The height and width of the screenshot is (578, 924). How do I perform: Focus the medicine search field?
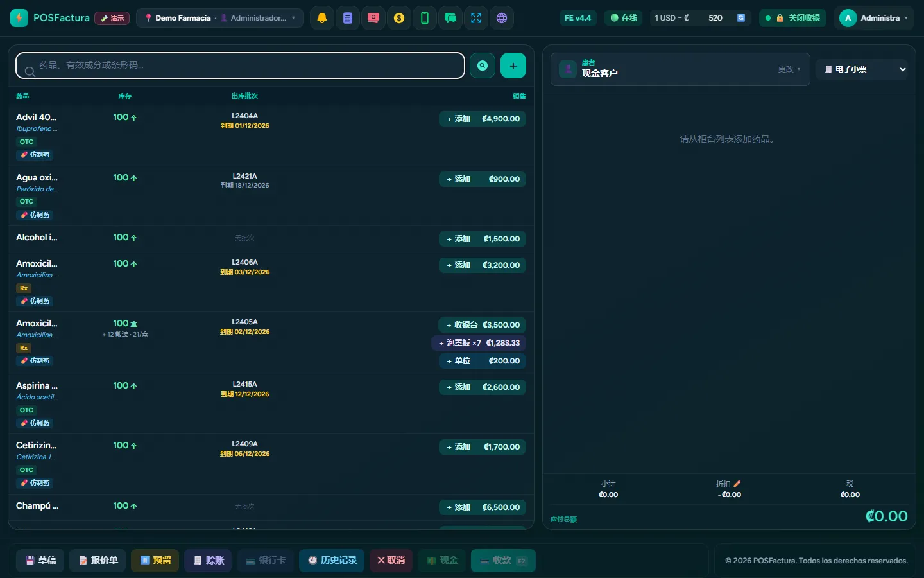[x=240, y=66]
